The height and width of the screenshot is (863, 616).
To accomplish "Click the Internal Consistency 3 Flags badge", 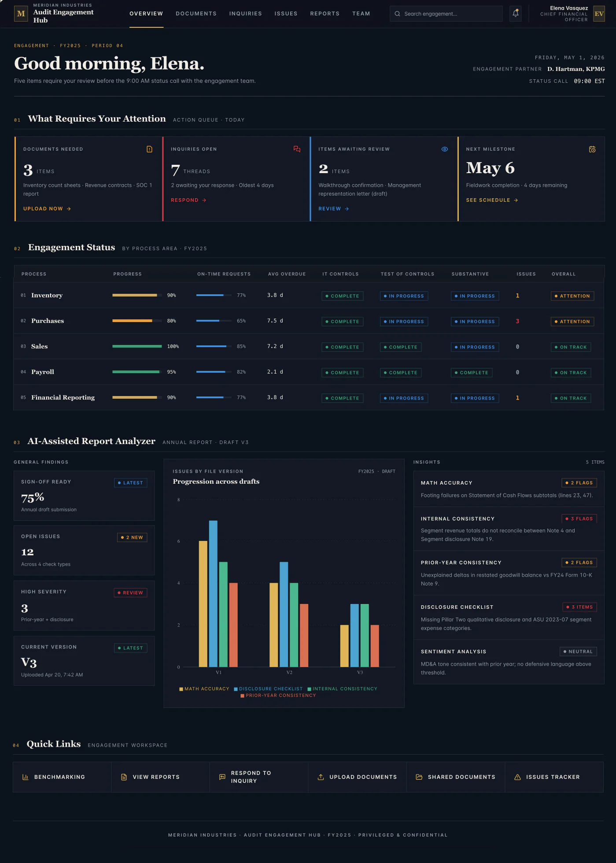I will (x=579, y=519).
